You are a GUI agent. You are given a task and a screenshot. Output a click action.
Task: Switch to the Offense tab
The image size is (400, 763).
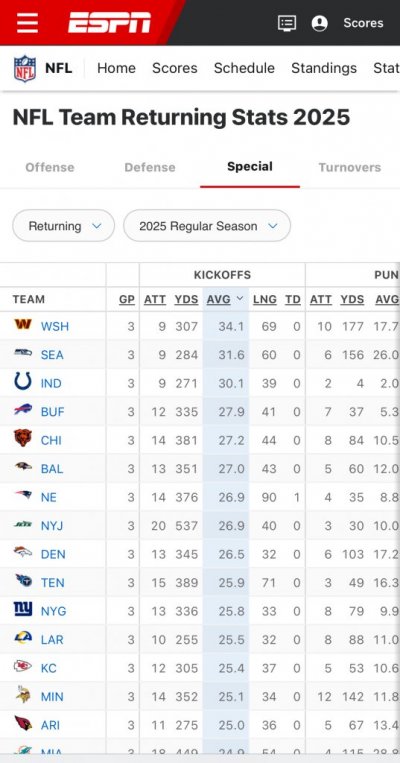point(50,167)
